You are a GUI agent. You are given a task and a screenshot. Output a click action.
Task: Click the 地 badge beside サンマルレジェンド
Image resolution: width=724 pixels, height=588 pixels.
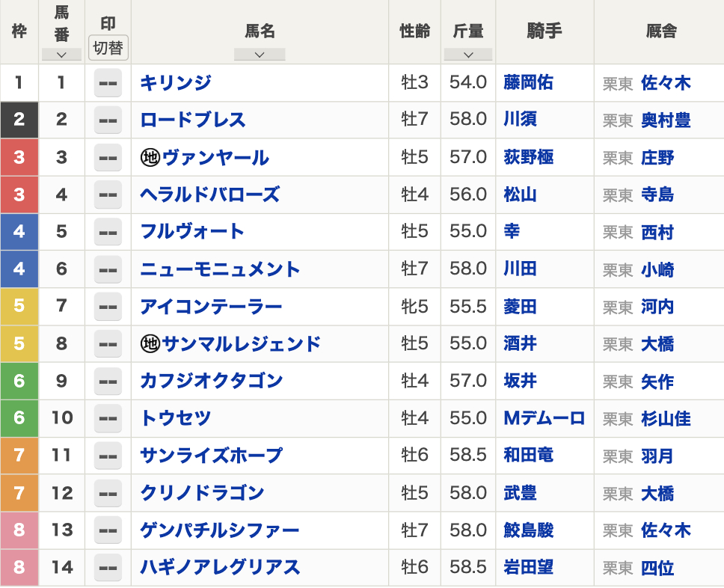click(150, 343)
